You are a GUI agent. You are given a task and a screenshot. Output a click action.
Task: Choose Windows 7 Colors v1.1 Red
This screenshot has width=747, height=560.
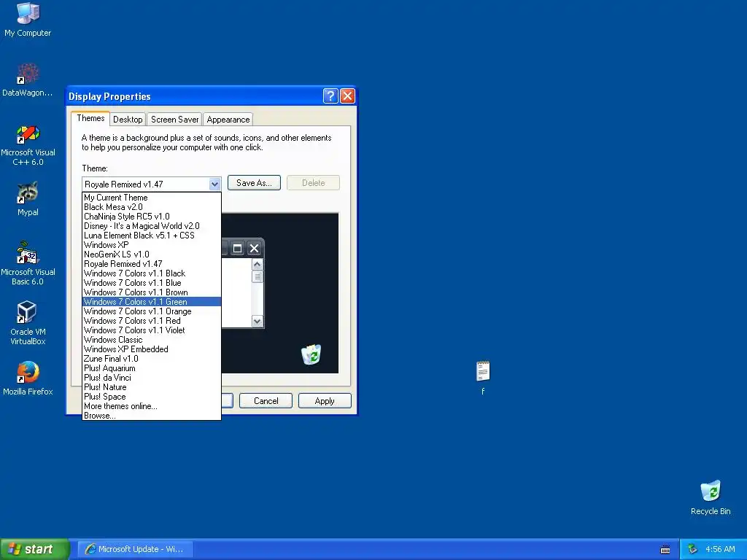point(152,321)
